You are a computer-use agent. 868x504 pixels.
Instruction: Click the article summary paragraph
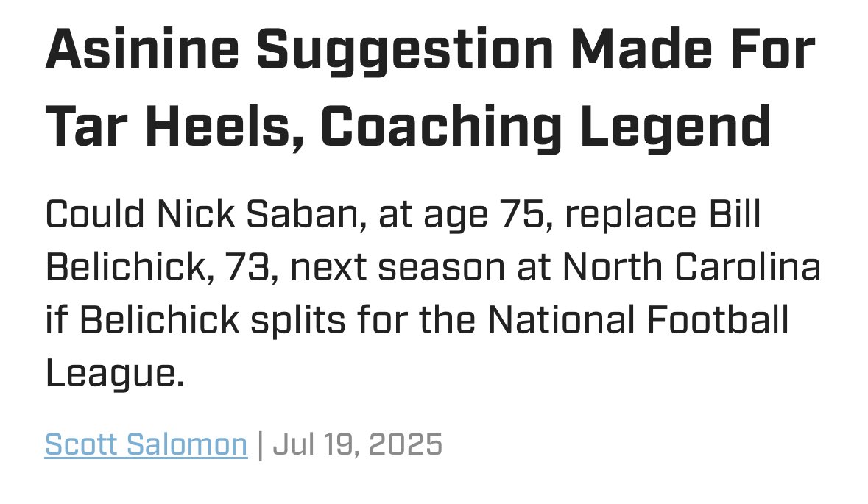433,294
